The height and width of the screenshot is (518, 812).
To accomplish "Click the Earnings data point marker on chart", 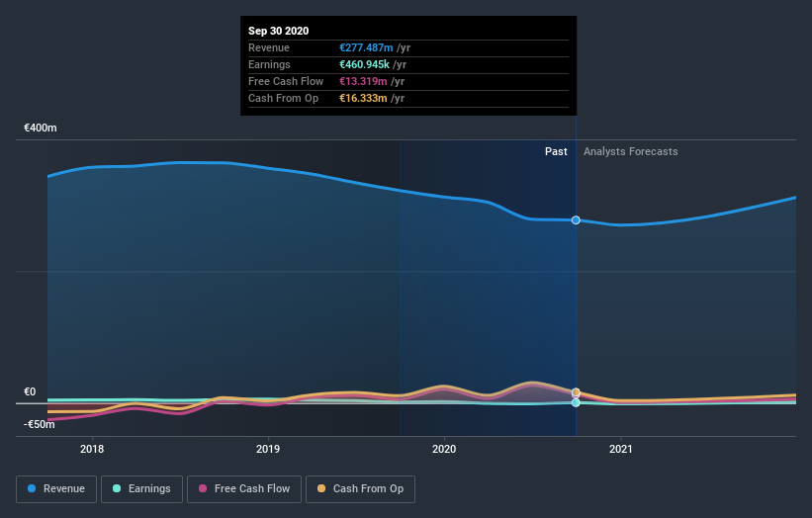I will pos(576,402).
